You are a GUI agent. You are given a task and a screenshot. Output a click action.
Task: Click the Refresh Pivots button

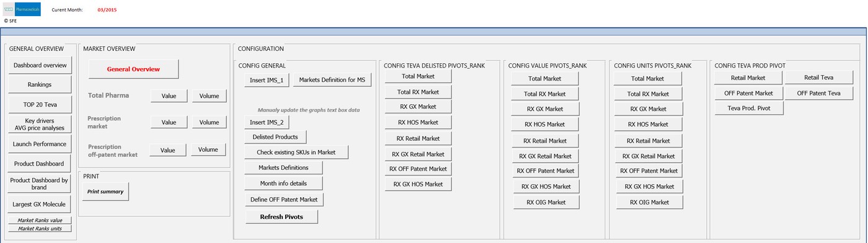(x=282, y=216)
